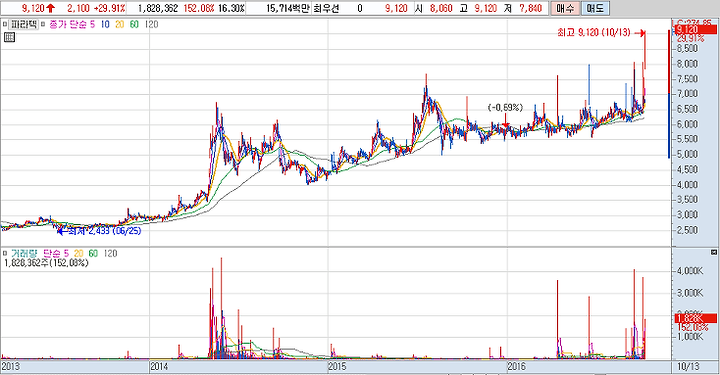This screenshot has width=720, height=375.
Task: Select the green 60 moving average in price legend
Action: [134, 24]
